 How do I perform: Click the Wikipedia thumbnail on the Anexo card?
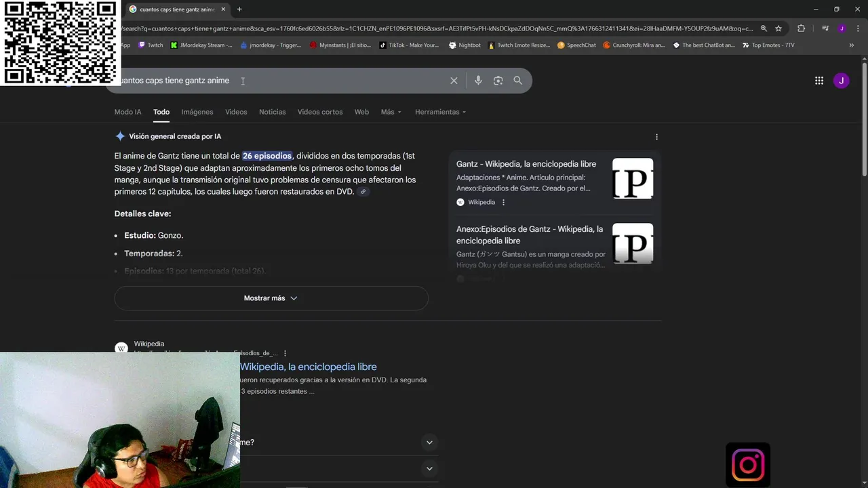[x=633, y=243]
